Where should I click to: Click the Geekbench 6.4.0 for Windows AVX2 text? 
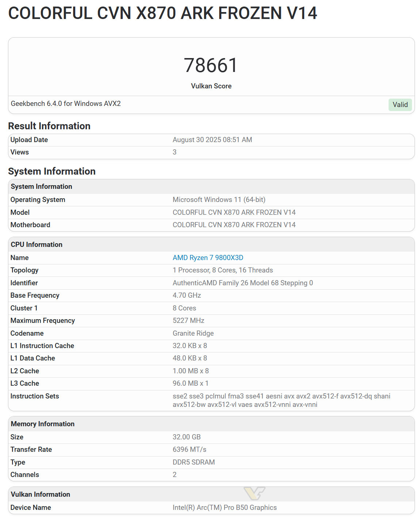coord(66,104)
